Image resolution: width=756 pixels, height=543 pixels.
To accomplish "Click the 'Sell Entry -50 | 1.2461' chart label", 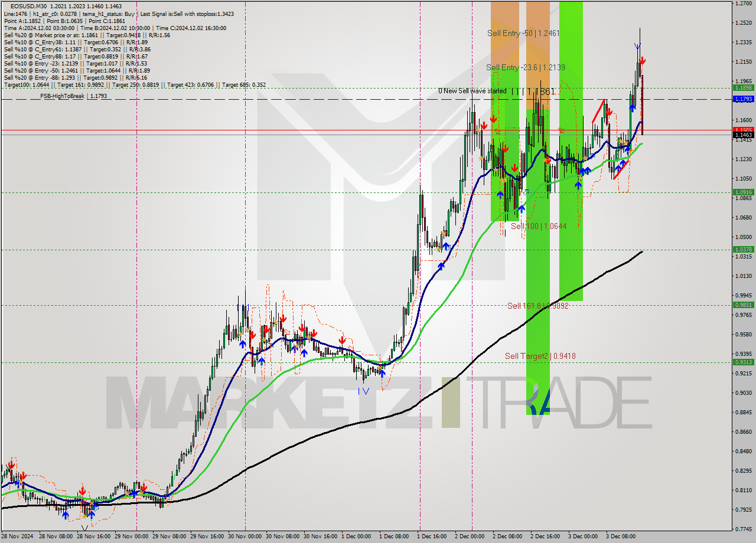I will tap(523, 33).
